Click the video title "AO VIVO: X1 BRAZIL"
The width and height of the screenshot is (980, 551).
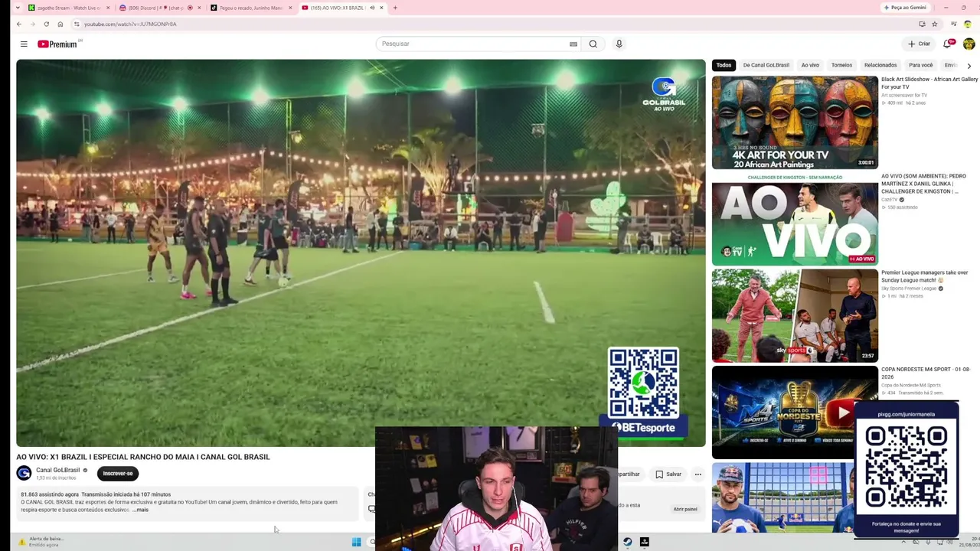pos(143,457)
